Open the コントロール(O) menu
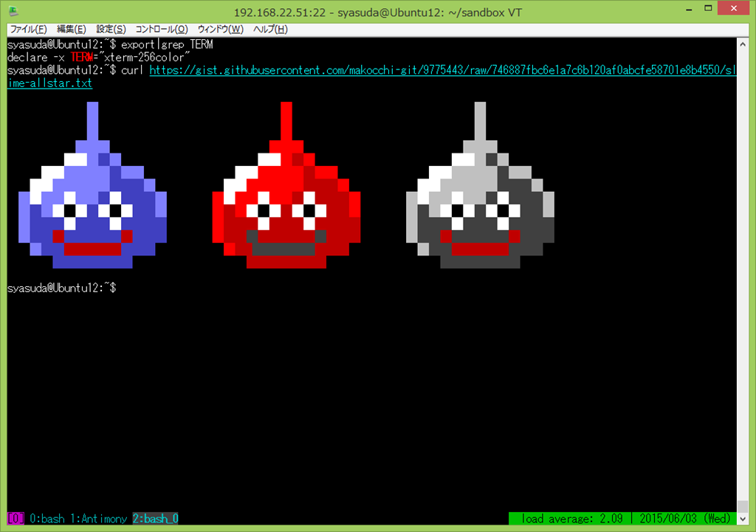Image resolution: width=756 pixels, height=532 pixels. click(x=161, y=30)
